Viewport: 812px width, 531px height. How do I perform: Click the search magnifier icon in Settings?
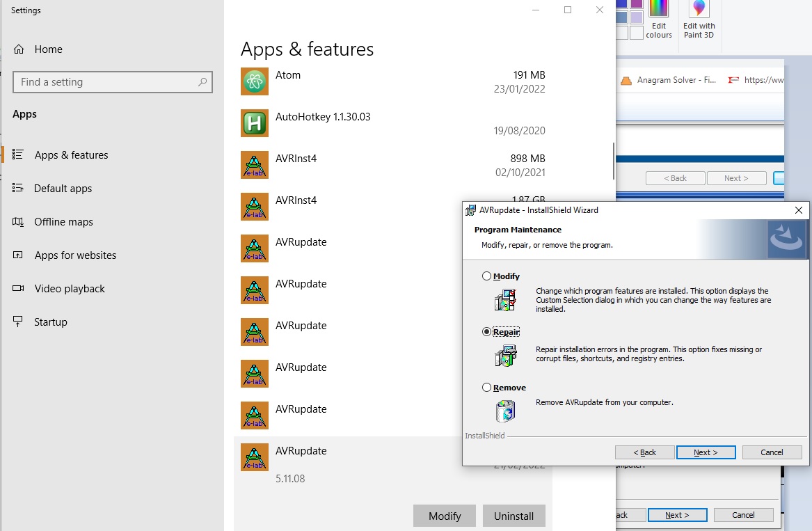coord(202,82)
